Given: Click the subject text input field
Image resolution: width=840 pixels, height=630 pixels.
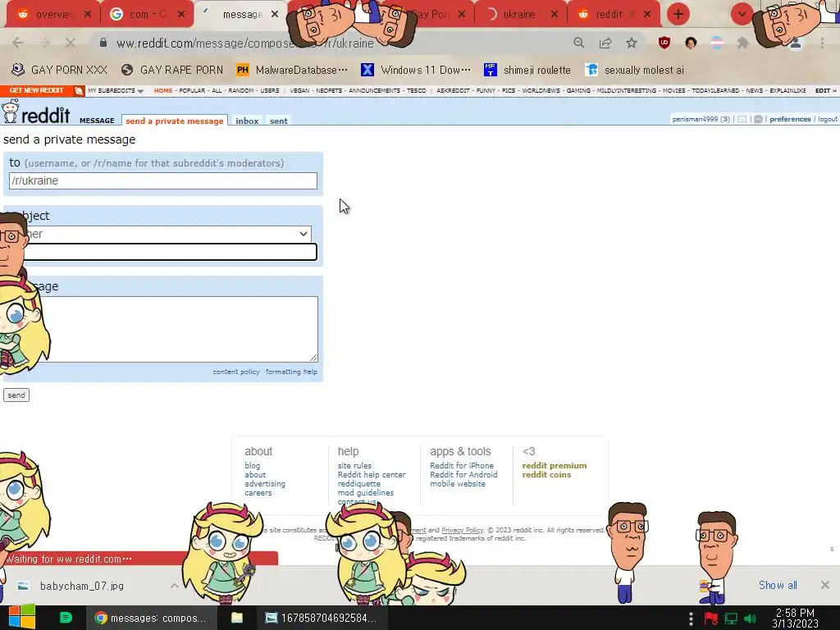Looking at the screenshot, I should tap(163, 252).
